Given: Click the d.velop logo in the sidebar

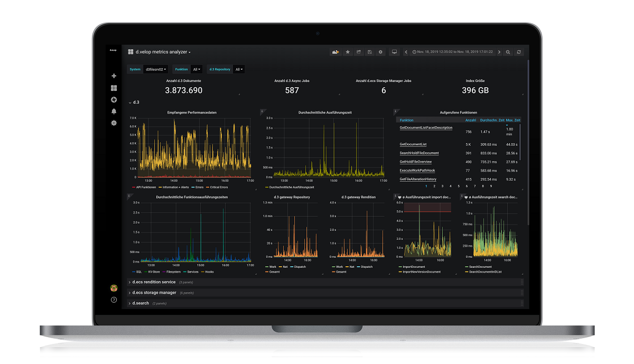Looking at the screenshot, I should click(x=113, y=50).
